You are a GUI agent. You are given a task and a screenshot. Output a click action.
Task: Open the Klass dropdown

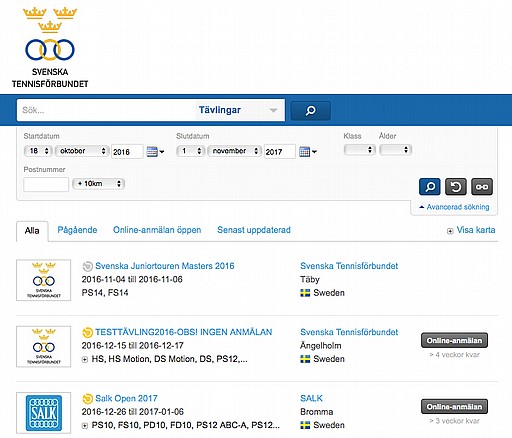click(360, 150)
